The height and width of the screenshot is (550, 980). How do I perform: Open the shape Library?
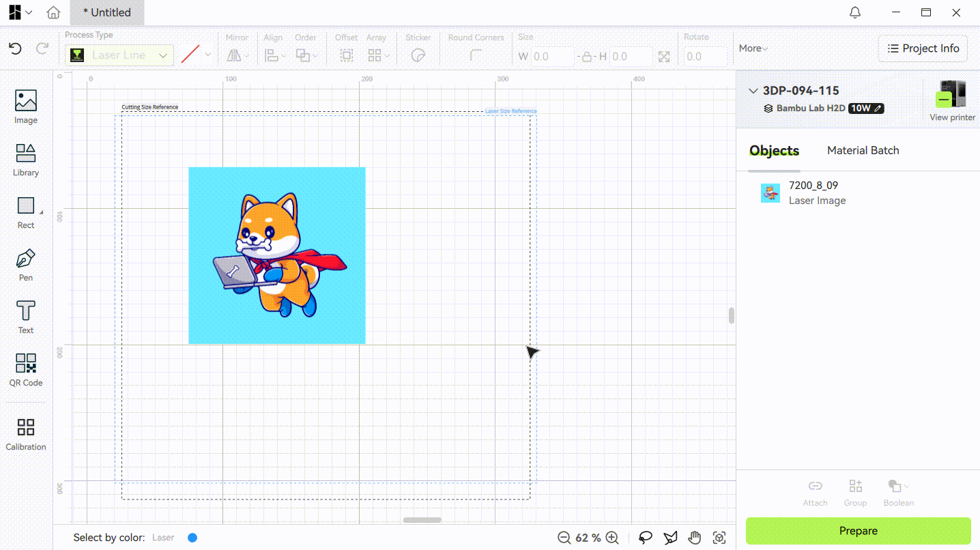26,160
